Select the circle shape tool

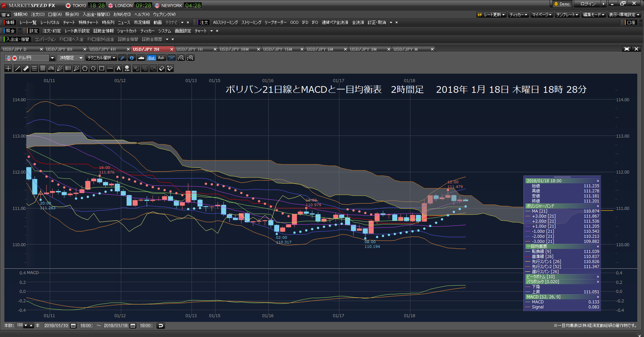click(x=93, y=68)
